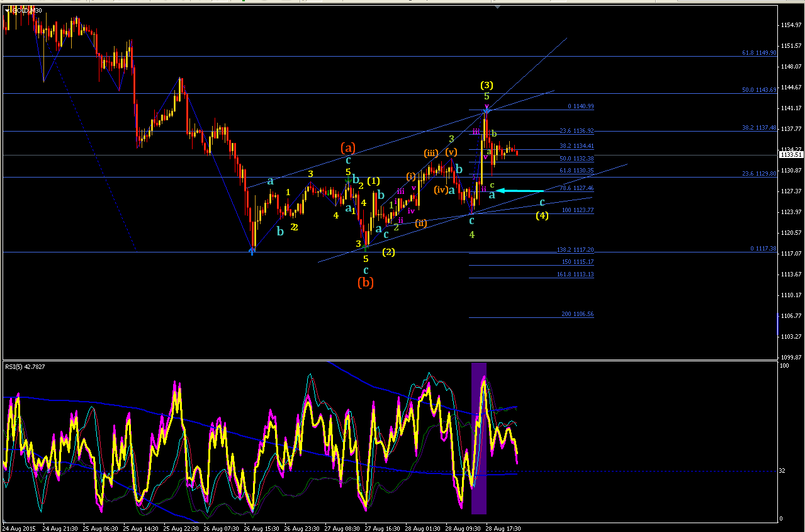This screenshot has height=532, width=805.
Task: Click Fibonacci label 61.8 1149.90
Action: [x=759, y=54]
